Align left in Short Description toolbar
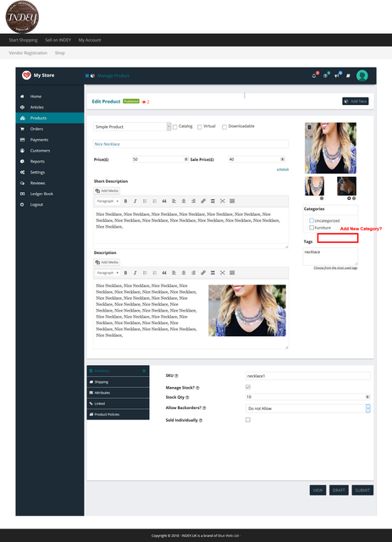The width and height of the screenshot is (392, 542). pyautogui.click(x=174, y=202)
